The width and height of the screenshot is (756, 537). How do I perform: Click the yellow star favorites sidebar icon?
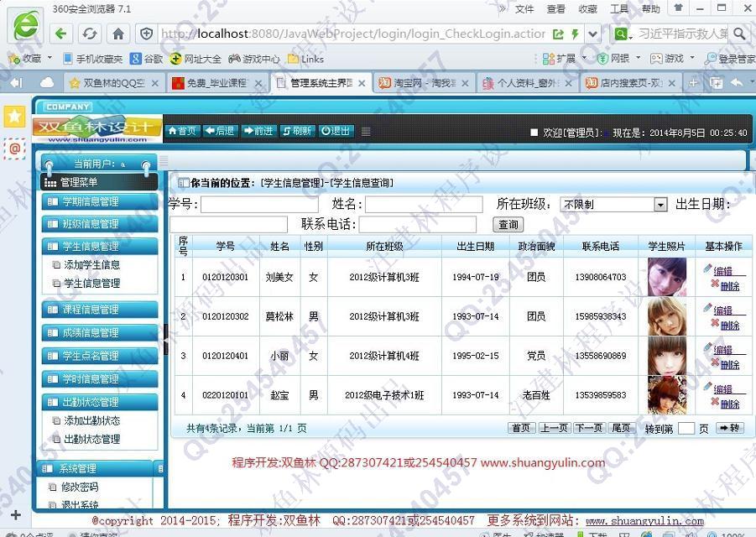pos(14,117)
